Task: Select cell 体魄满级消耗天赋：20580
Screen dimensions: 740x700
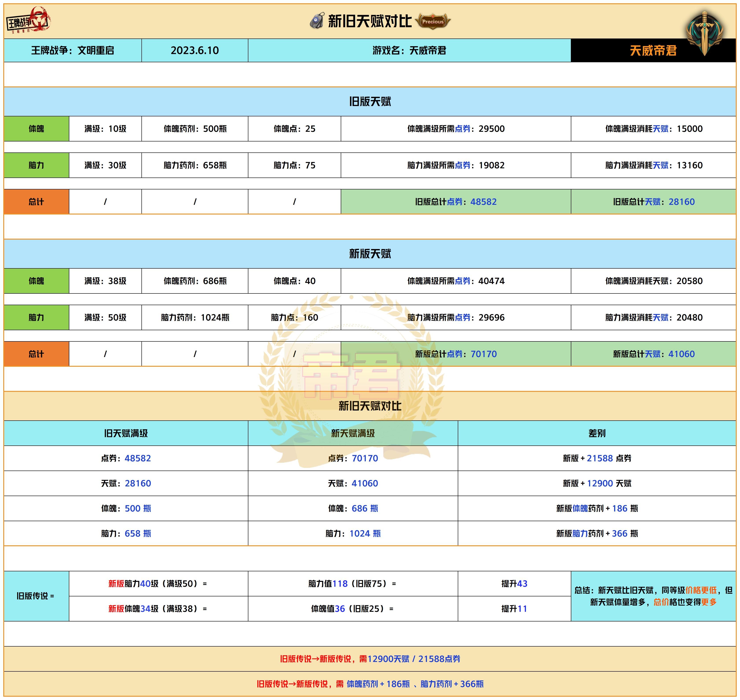Action: [x=653, y=281]
